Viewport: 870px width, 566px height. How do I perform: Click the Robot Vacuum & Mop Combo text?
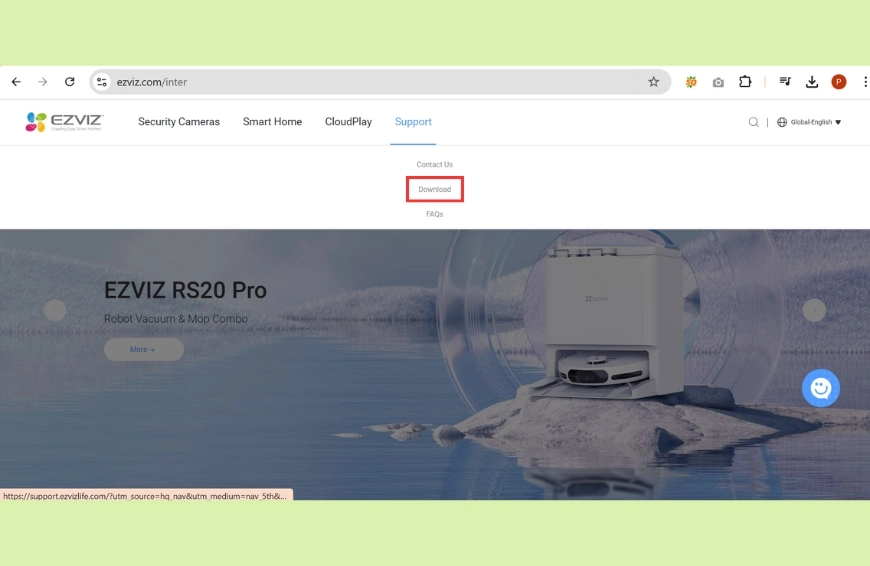(x=175, y=319)
